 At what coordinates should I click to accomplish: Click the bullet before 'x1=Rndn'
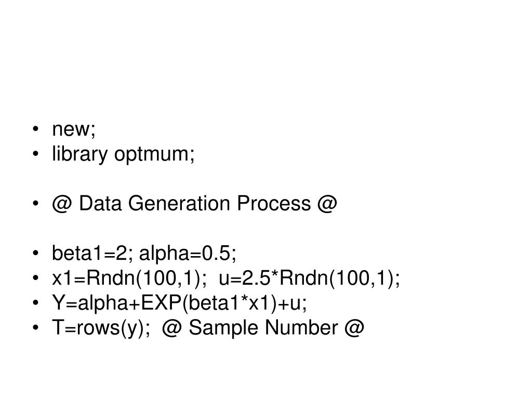36,278
